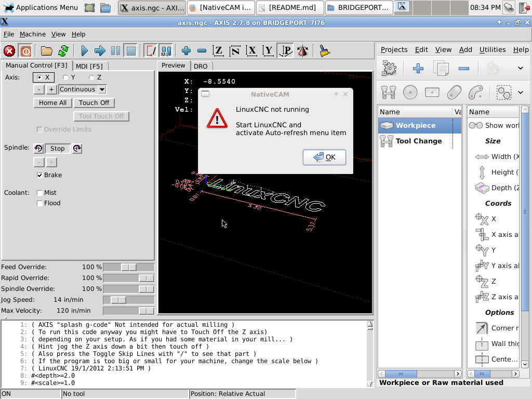Open G-code file with folder icon

pos(46,51)
